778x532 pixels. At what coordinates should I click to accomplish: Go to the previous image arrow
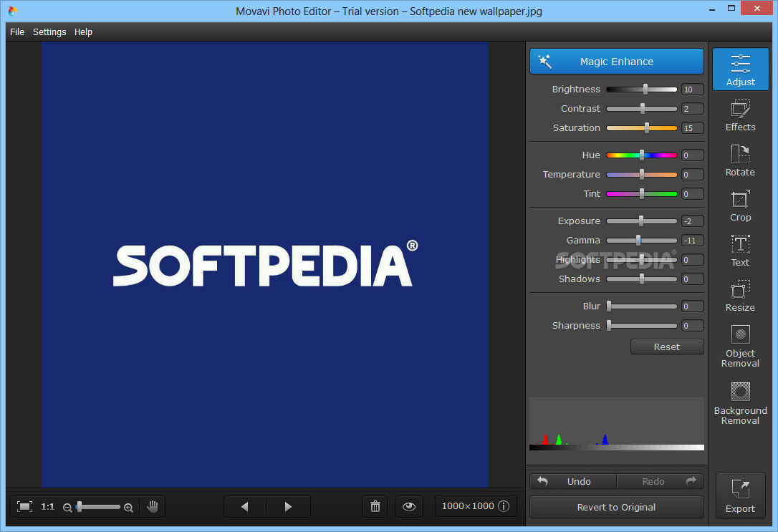[244, 506]
